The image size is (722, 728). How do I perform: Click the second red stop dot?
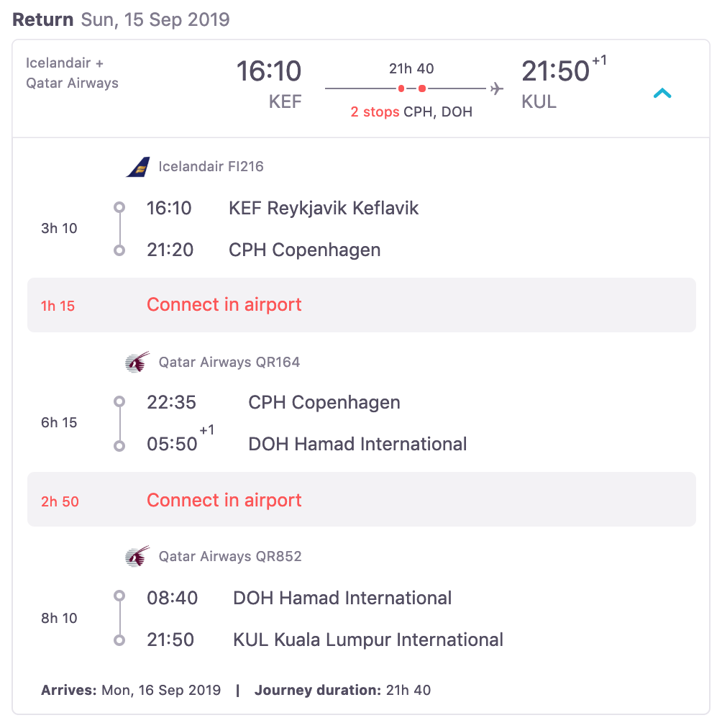point(422,88)
